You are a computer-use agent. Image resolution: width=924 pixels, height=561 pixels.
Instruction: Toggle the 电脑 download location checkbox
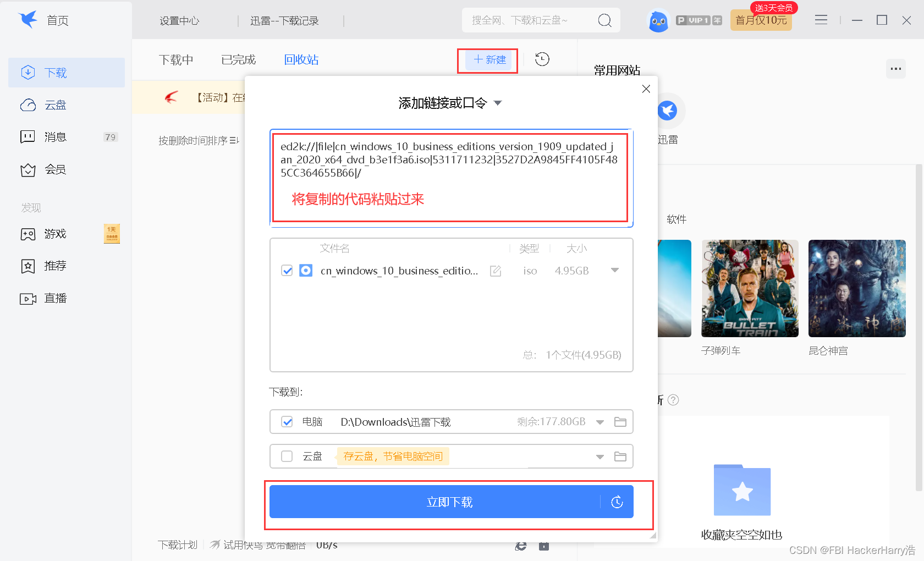[287, 422]
